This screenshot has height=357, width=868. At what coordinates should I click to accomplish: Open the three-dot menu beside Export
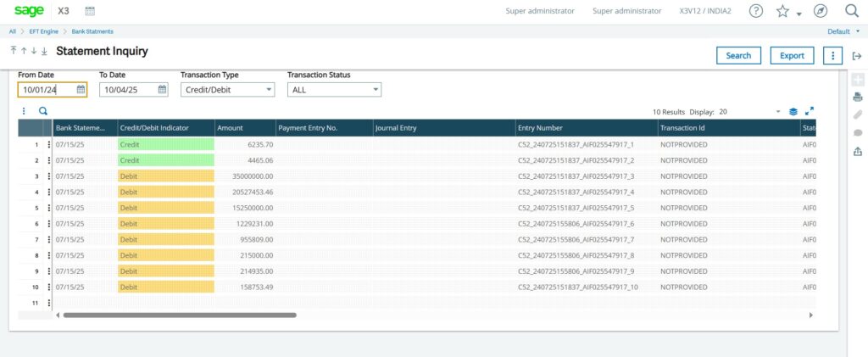(833, 56)
